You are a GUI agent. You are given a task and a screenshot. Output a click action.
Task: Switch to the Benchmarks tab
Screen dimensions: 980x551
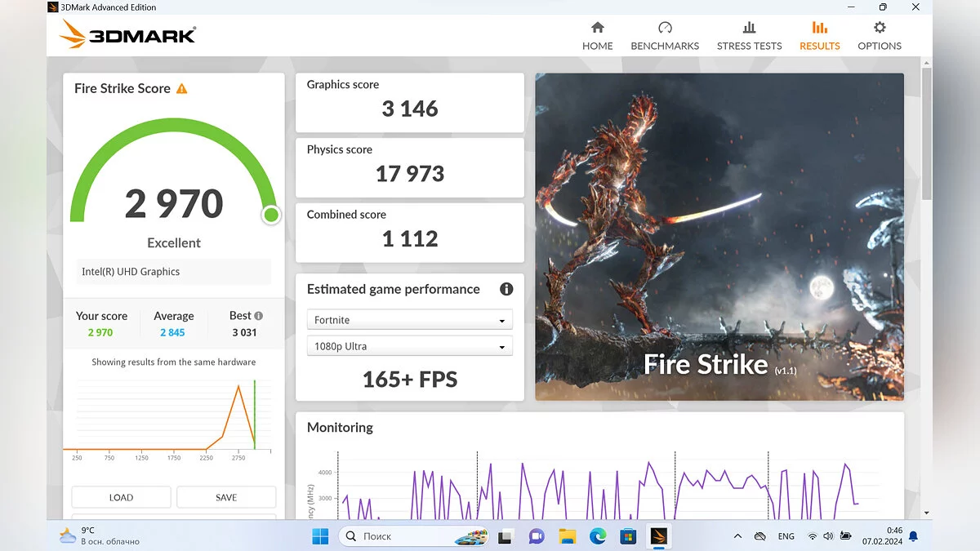click(x=665, y=36)
